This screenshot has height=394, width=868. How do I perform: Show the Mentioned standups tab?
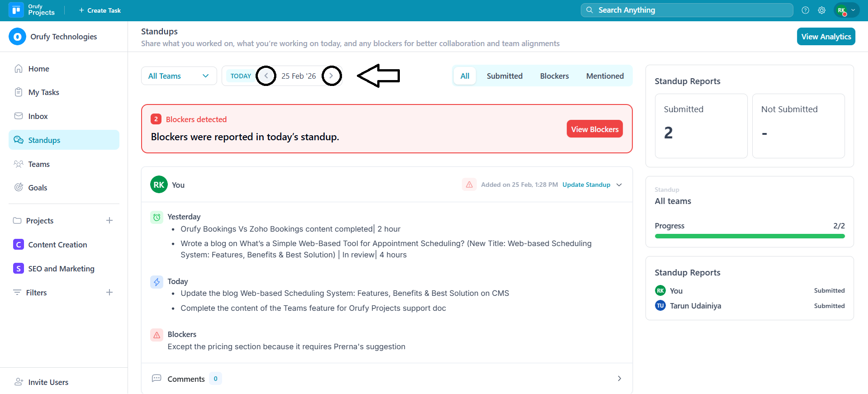click(605, 76)
